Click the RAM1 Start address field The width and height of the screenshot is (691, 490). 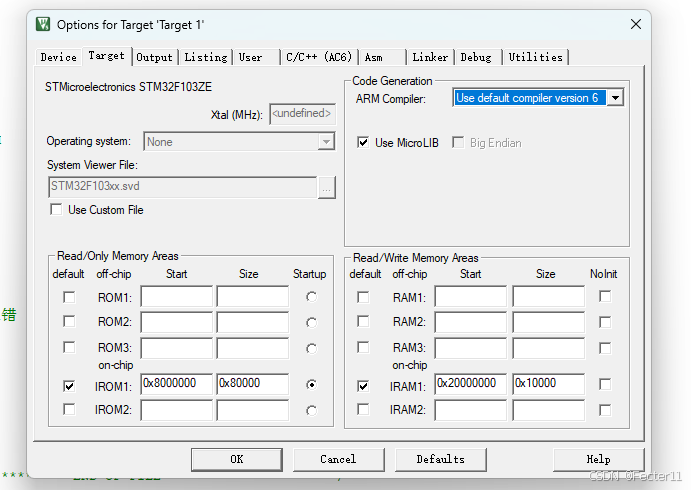pos(471,297)
